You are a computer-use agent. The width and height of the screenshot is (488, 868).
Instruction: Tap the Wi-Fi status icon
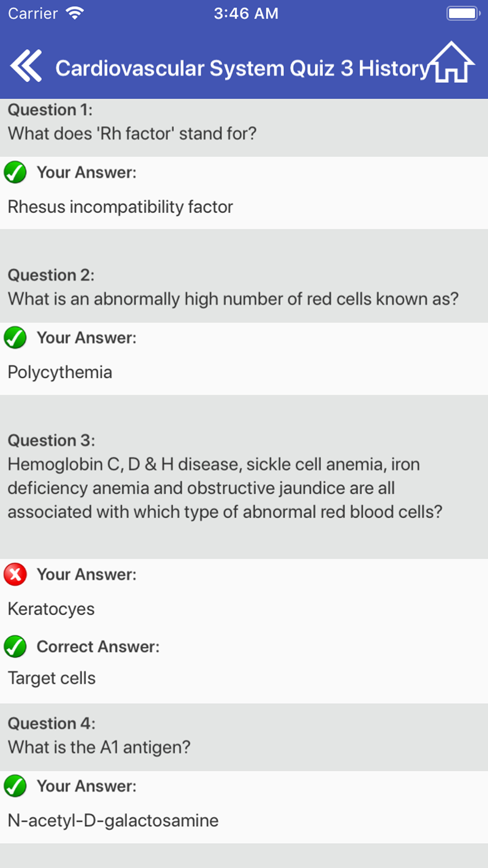(75, 13)
